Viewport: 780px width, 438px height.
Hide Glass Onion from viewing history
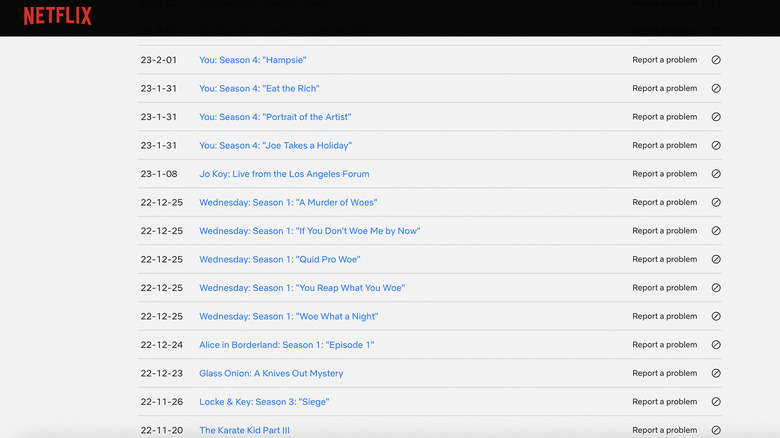click(x=716, y=373)
